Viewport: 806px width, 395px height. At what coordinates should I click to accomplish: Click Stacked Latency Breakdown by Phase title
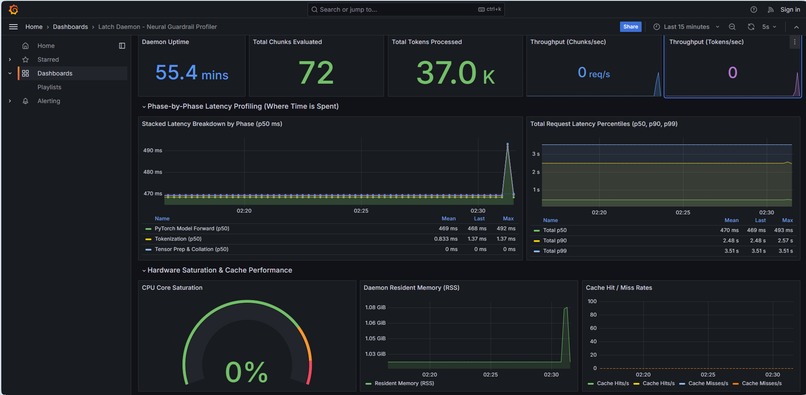click(x=212, y=124)
